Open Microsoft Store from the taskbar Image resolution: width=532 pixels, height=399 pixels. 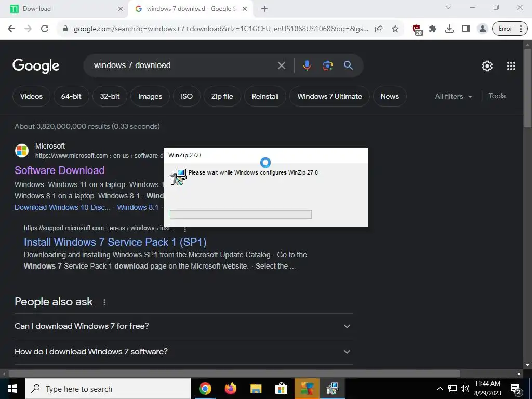point(281,389)
